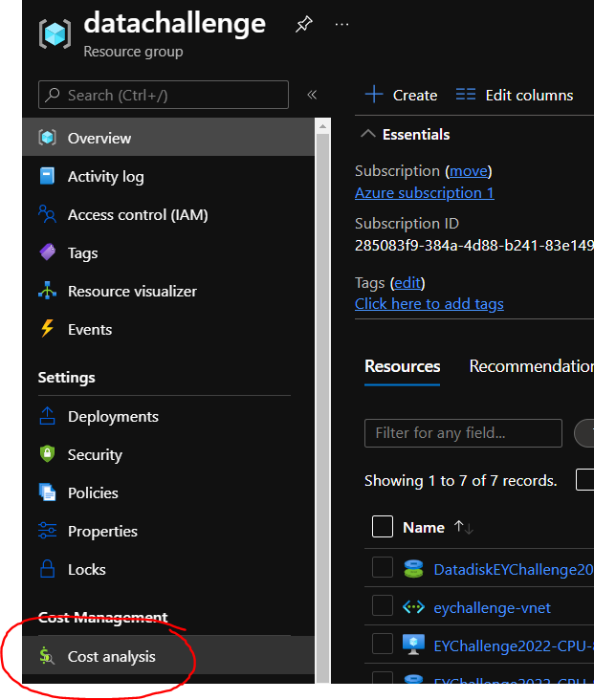Viewport: 594px width, 700px height.
Task: Click the Cost analysis dollar icon
Action: click(47, 656)
